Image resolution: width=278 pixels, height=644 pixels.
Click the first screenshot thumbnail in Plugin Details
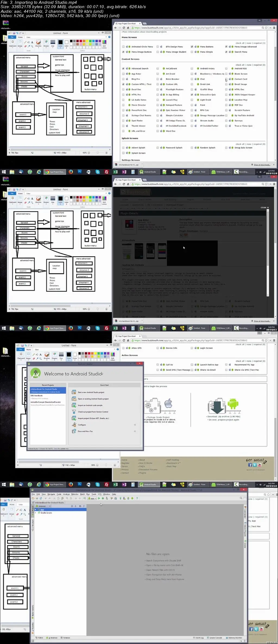click(127, 251)
